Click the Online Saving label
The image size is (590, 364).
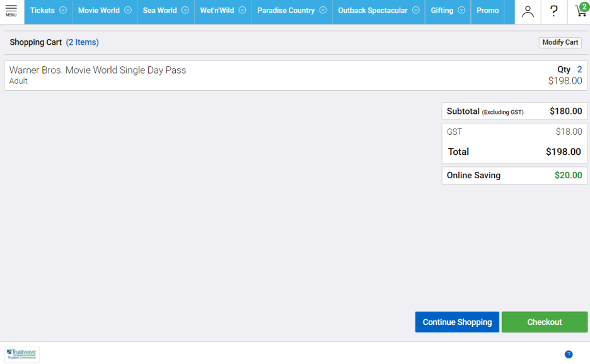click(474, 175)
